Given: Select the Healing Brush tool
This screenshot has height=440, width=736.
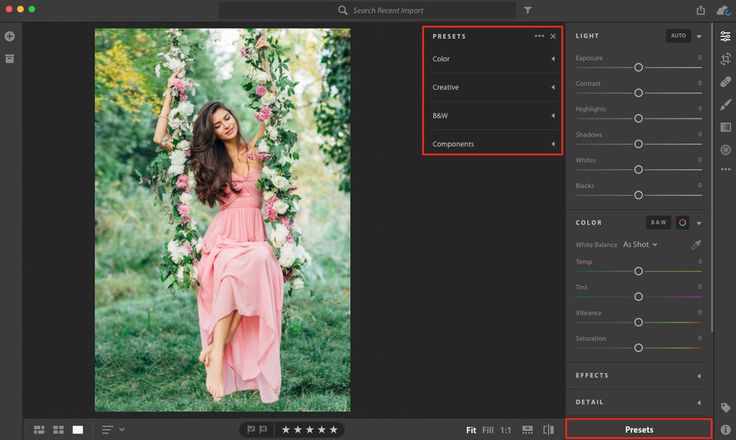Looking at the screenshot, I should point(725,82).
